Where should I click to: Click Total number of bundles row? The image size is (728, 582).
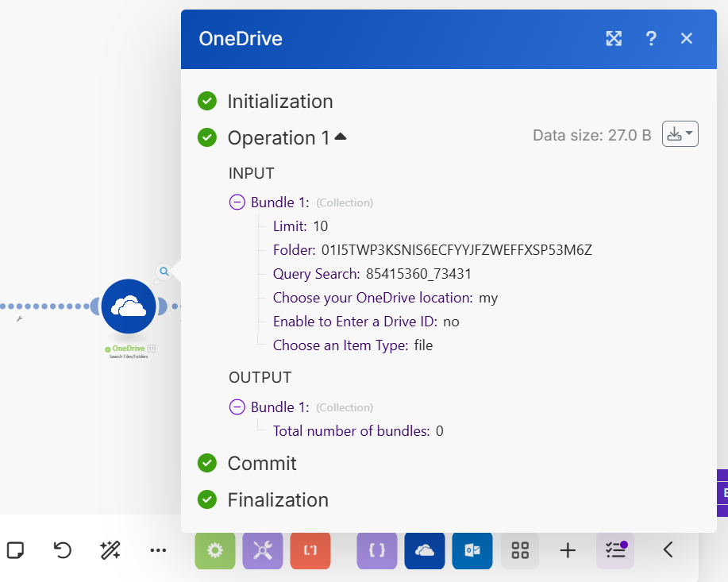point(358,431)
